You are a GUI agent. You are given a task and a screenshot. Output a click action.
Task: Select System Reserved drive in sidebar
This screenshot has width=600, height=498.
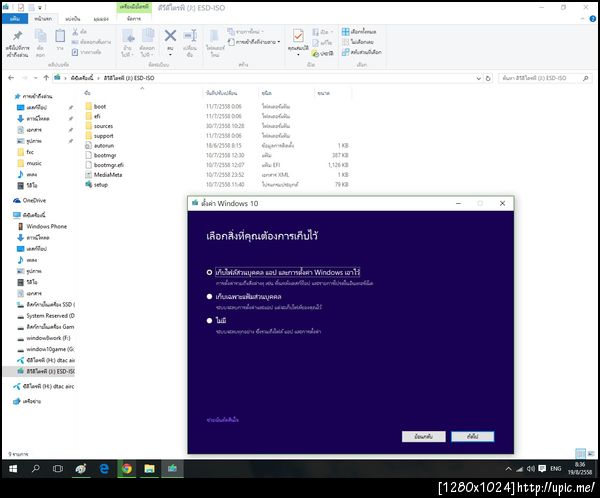coord(46,316)
